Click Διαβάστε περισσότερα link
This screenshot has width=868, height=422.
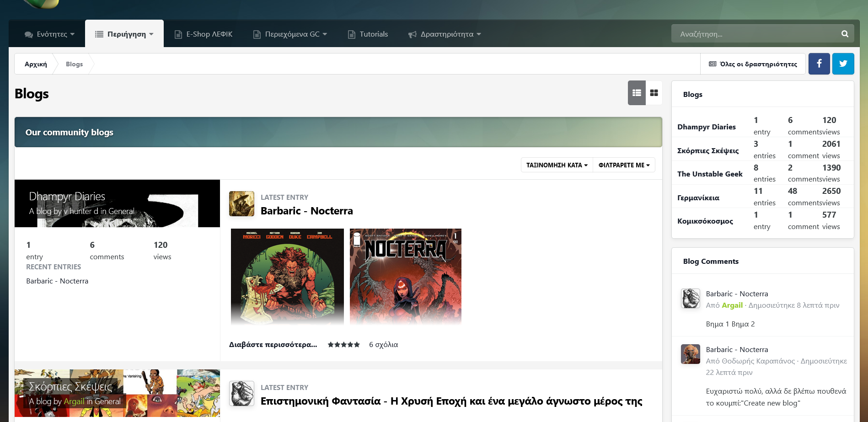(x=273, y=345)
